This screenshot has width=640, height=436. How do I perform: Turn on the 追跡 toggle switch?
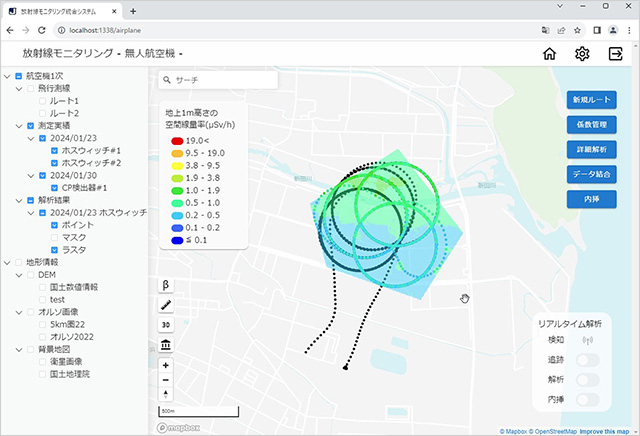click(x=589, y=361)
